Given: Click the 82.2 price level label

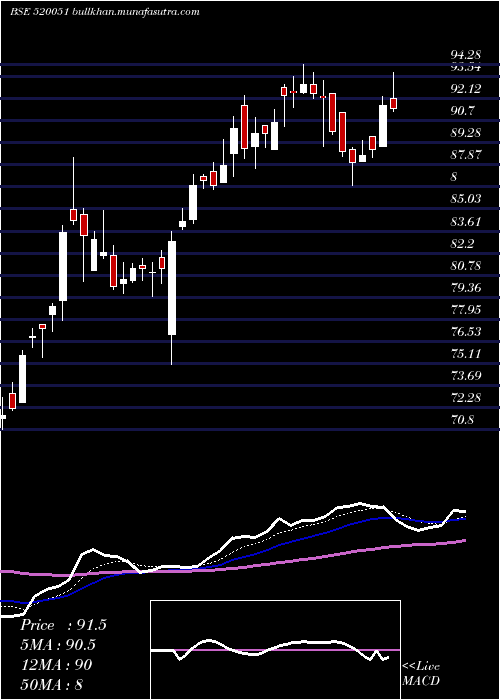Looking at the screenshot, I should (462, 244).
